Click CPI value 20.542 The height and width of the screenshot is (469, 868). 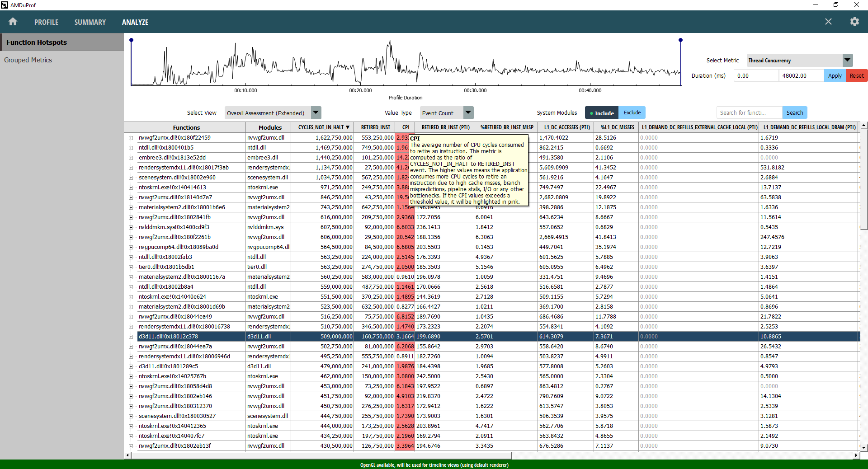click(x=406, y=237)
